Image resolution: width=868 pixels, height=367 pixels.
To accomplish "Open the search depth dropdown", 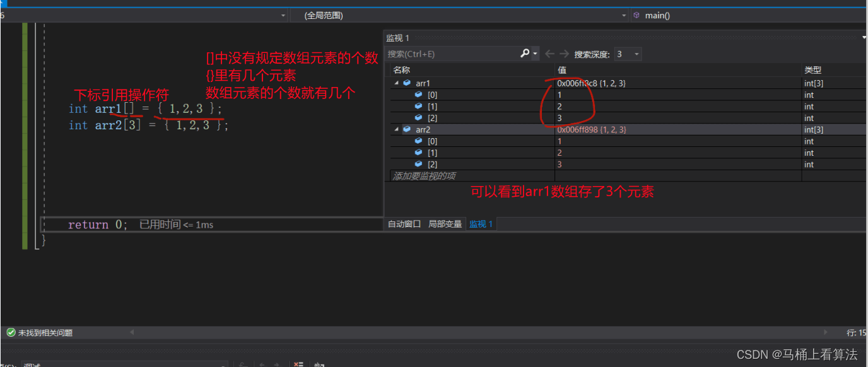I will point(628,54).
